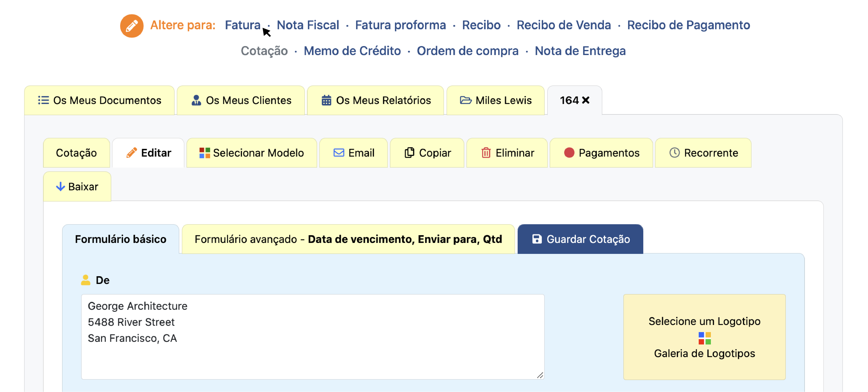Open the Recorrente tab

coord(703,153)
